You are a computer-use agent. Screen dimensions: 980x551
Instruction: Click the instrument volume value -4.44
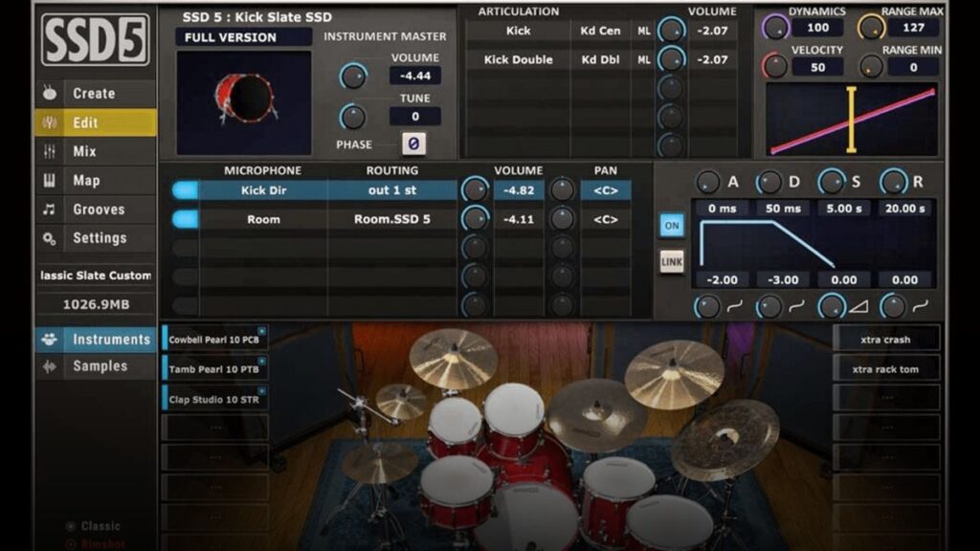pos(415,77)
